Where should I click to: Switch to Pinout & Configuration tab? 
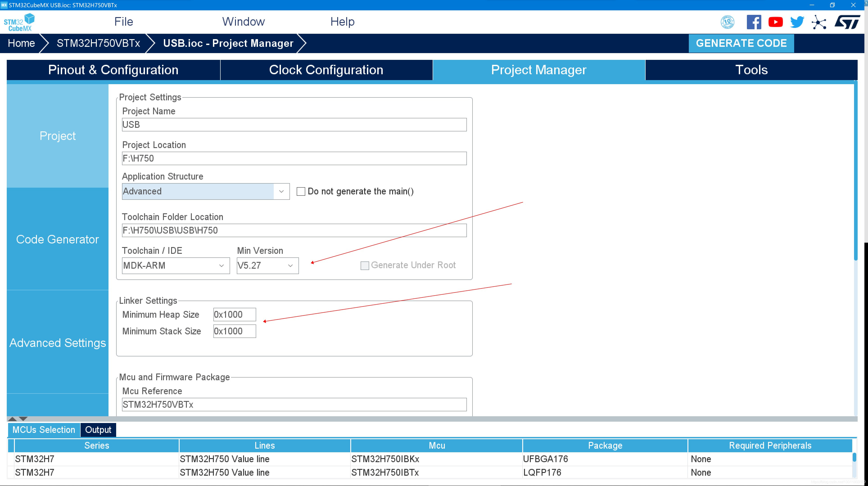coord(113,70)
